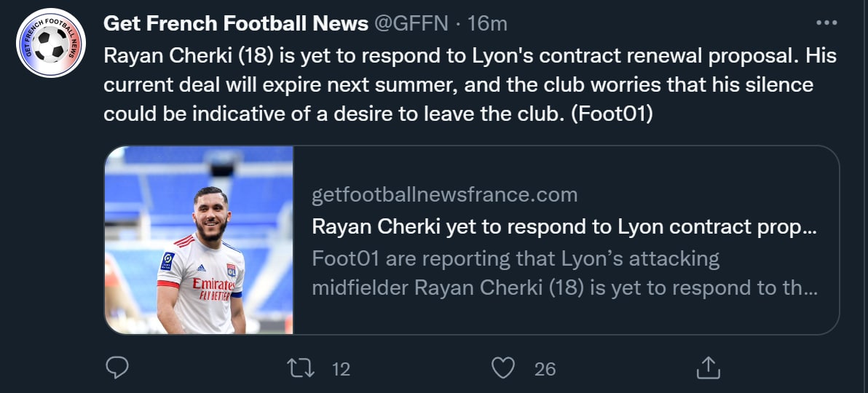
Task: Open the tweet via the 16m timestamp
Action: (487, 23)
